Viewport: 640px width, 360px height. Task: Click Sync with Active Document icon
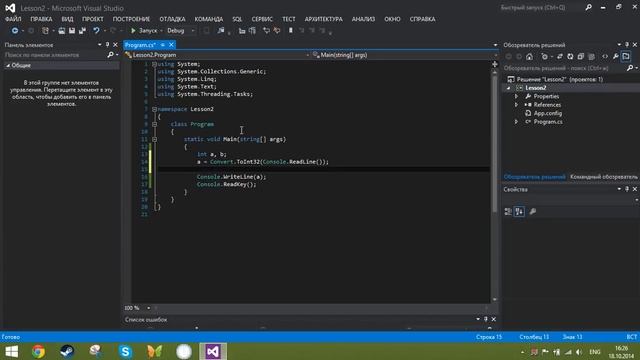click(x=560, y=57)
